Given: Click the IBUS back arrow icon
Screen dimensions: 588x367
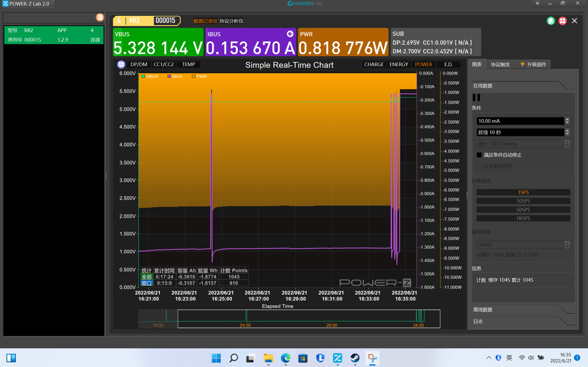Looking at the screenshot, I should [x=290, y=34].
